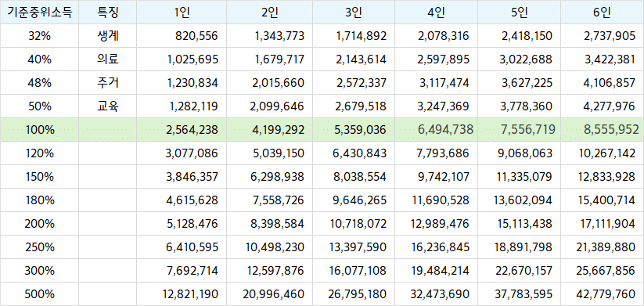The image size is (644, 306).
Task: Click the highlighted 100% row label
Action: pyautogui.click(x=39, y=130)
